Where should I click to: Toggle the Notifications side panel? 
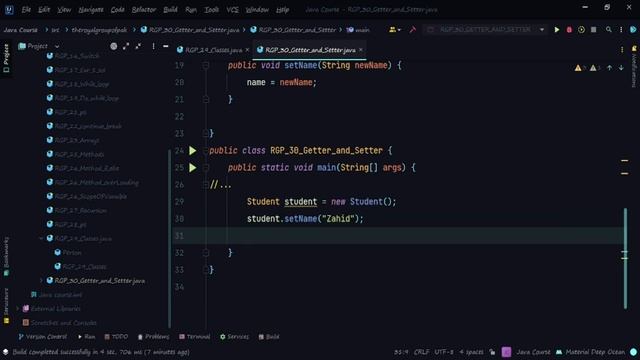(x=634, y=67)
